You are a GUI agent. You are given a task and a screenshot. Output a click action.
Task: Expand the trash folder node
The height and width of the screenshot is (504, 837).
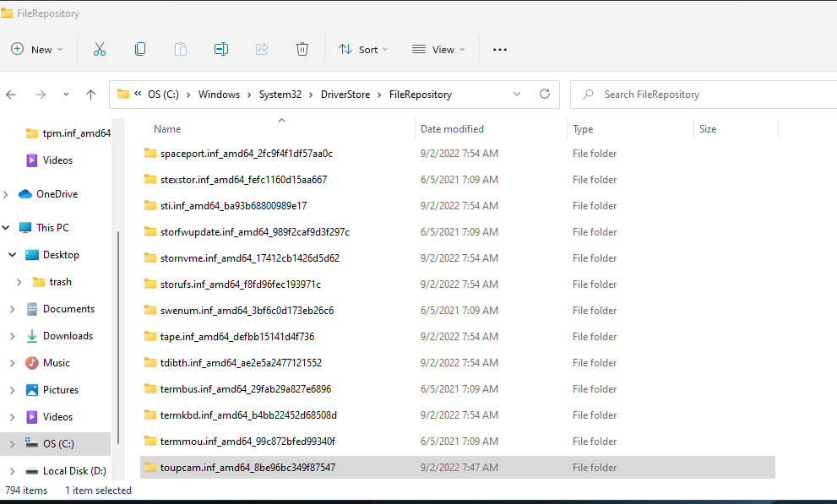[x=19, y=282]
